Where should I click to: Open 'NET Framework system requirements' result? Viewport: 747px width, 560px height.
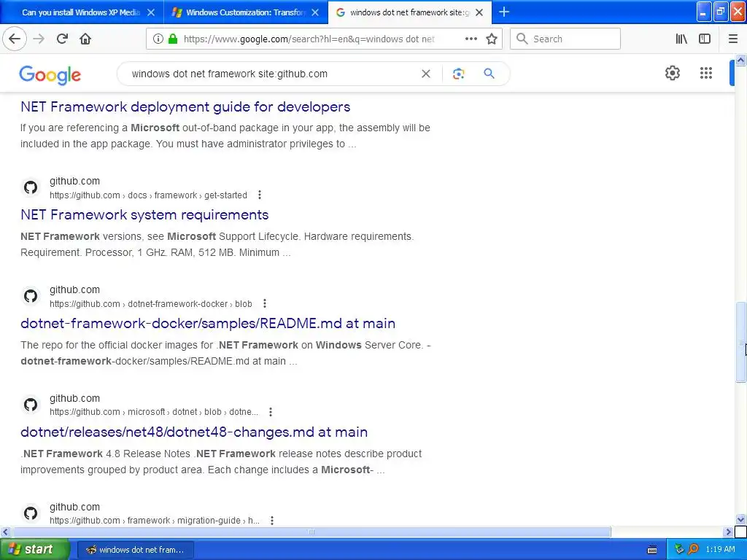pyautogui.click(x=144, y=215)
